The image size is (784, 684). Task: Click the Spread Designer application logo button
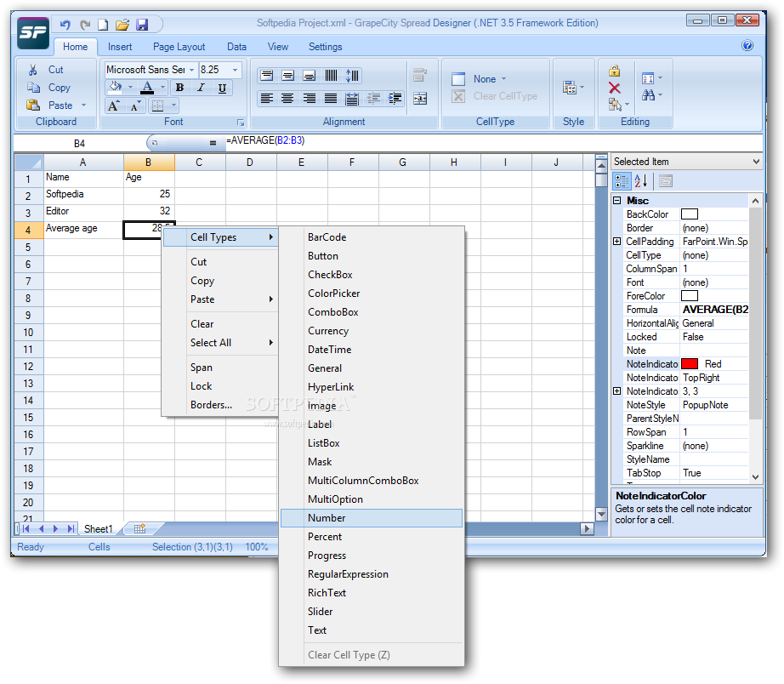point(33,33)
